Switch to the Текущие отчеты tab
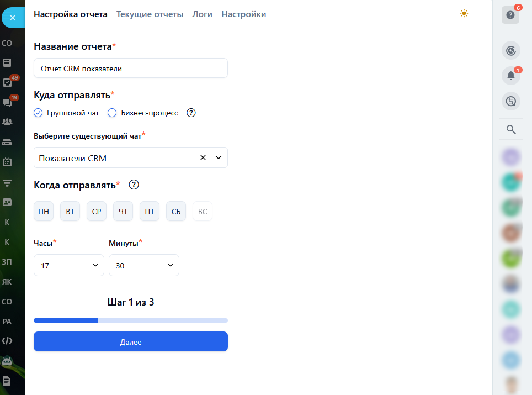 coord(150,14)
